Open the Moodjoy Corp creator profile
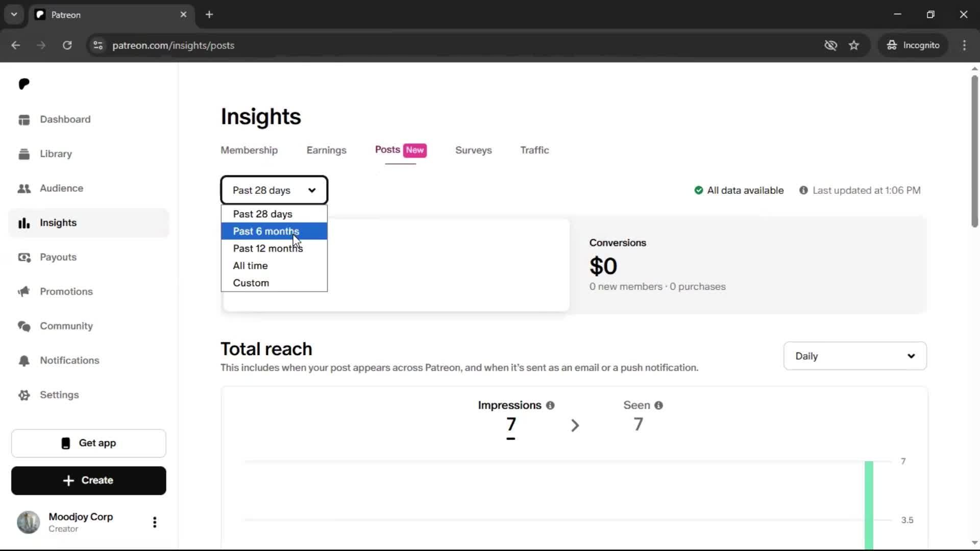 tap(81, 522)
